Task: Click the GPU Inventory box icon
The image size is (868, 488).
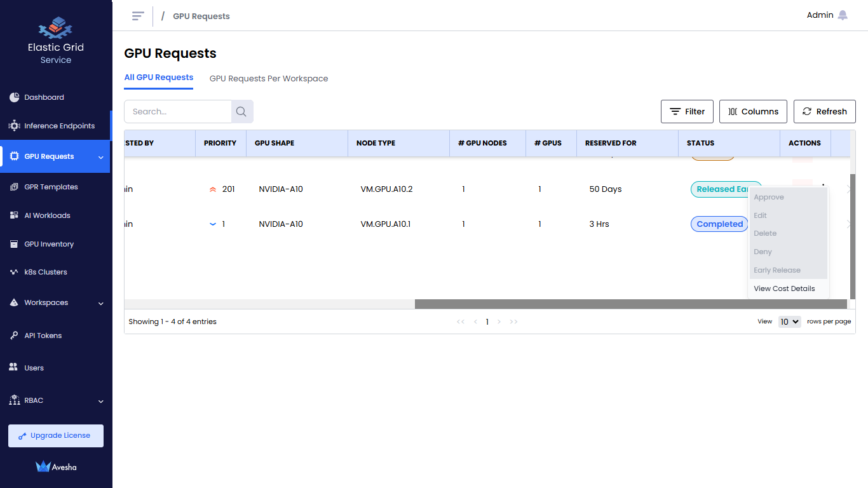Action: (14, 244)
